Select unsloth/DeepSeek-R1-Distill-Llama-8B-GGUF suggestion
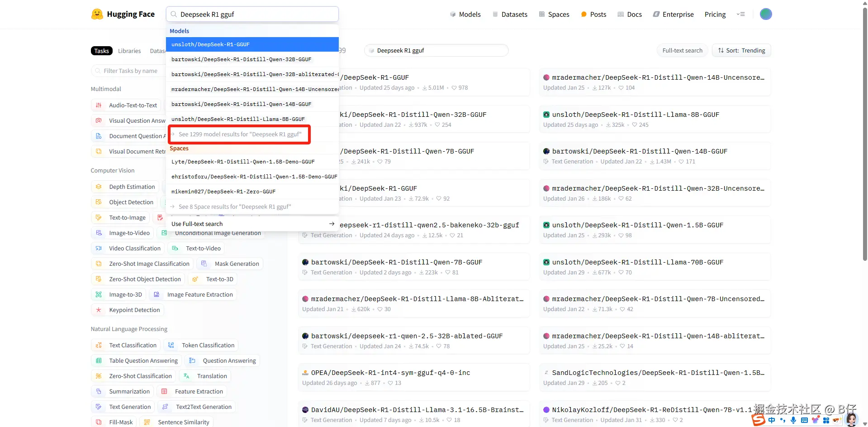 252,119
